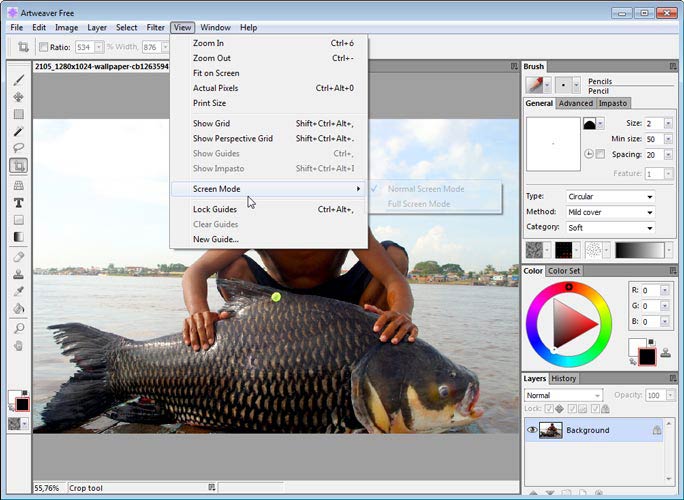This screenshot has height=500, width=684.
Task: Enable the Ratio checkbox in options bar
Action: (x=43, y=47)
